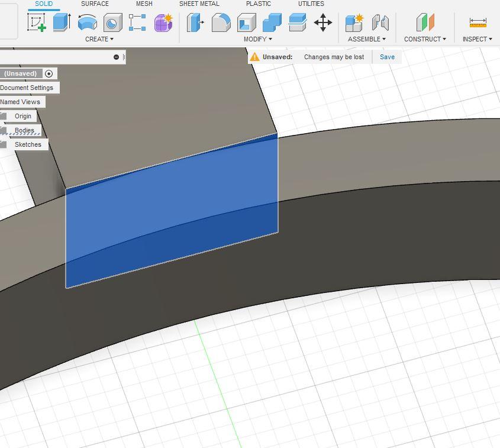Click the Create Form icon
500x448 pixels.
coord(163,23)
